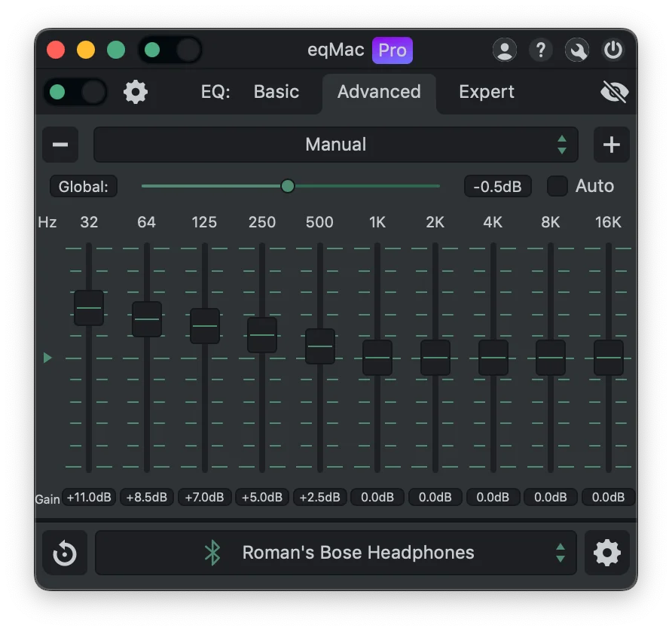Click the Auto label text
This screenshot has width=672, height=631.
coord(595,186)
